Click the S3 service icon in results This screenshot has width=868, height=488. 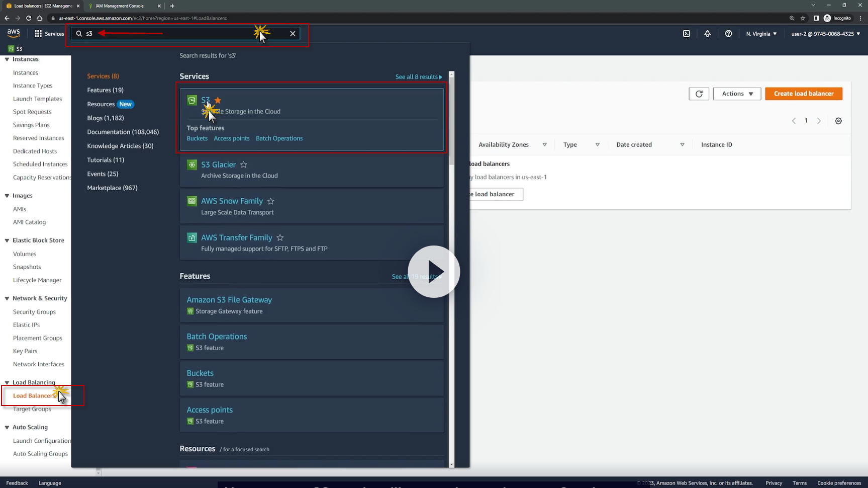191,100
